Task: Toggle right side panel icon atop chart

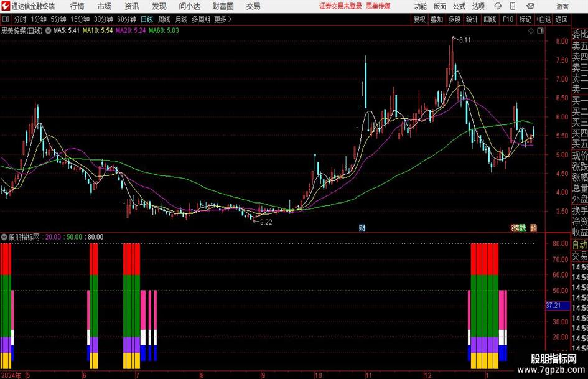Action: [540, 31]
